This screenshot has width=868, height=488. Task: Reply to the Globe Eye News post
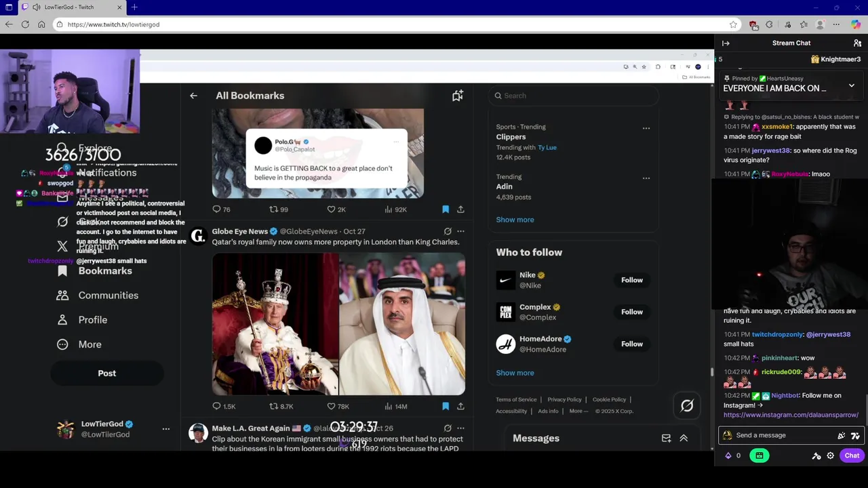pos(224,407)
